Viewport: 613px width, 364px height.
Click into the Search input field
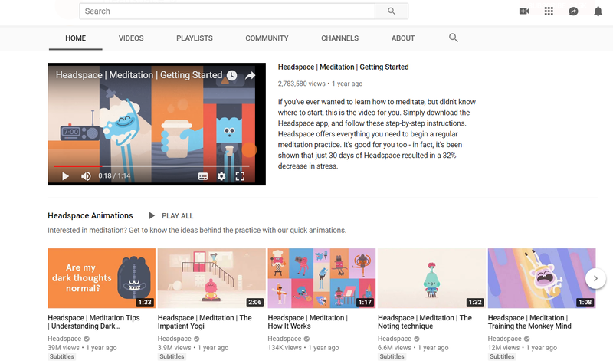pos(227,11)
